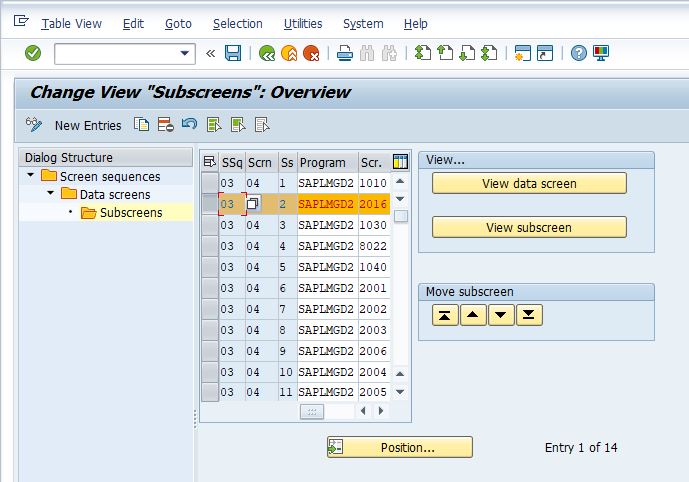Screen dimensions: 689x482
Task: Open the search help in the highlighted Scrn cell
Action: tap(253, 204)
